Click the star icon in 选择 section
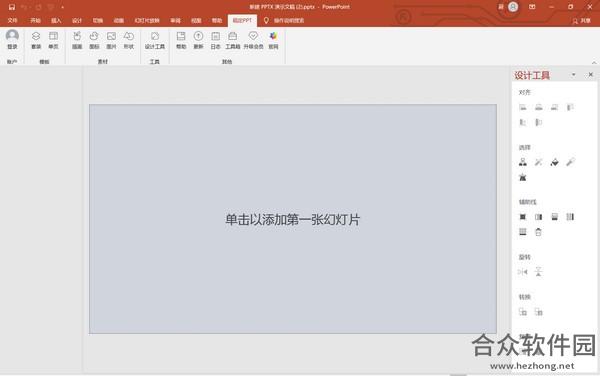This screenshot has width=600, height=376. coord(523,177)
